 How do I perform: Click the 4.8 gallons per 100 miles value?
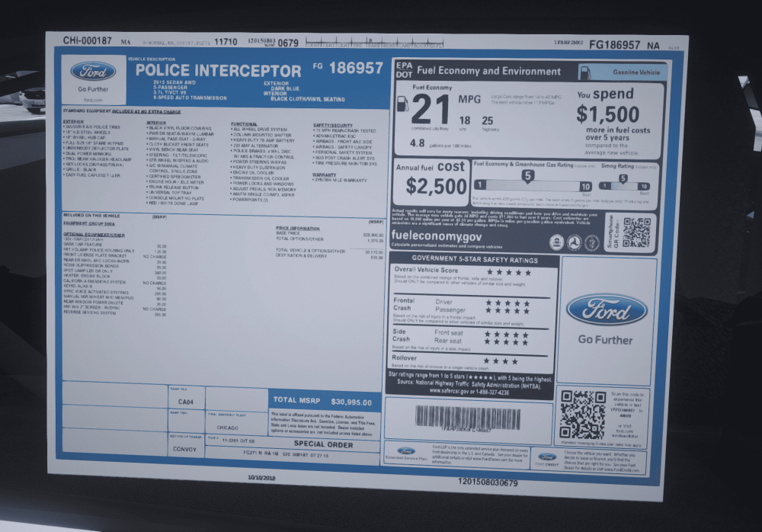(x=417, y=143)
